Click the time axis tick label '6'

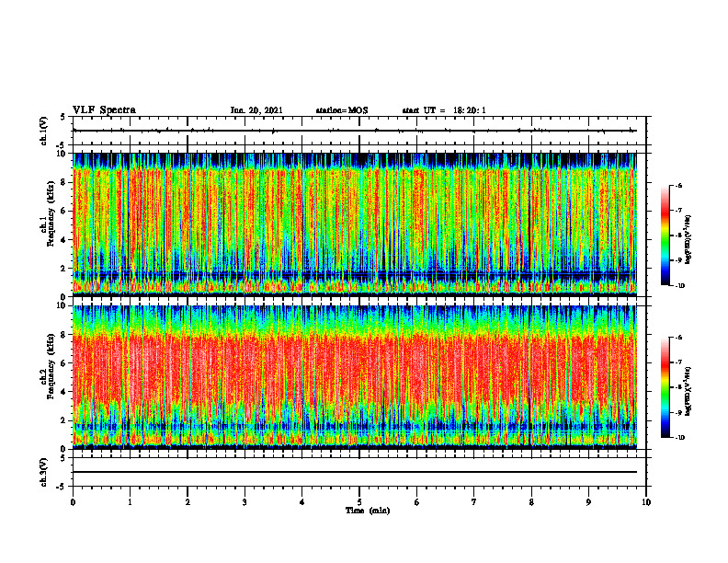coord(417,502)
